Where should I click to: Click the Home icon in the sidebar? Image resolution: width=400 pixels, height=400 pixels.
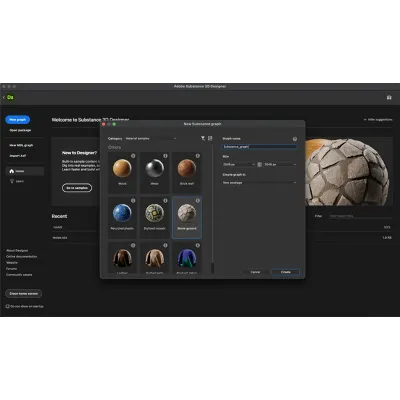pyautogui.click(x=12, y=171)
